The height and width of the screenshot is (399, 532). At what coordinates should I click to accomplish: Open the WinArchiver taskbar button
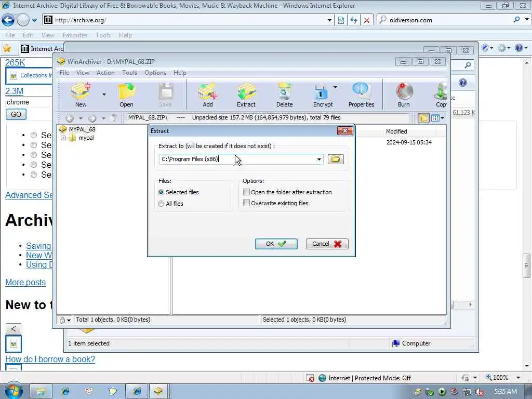pyautogui.click(x=158, y=391)
